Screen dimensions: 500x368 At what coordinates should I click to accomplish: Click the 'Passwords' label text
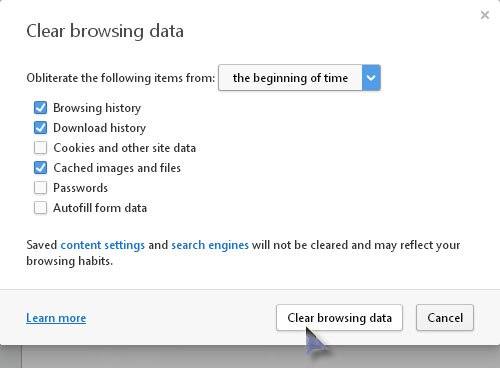pyautogui.click(x=80, y=188)
